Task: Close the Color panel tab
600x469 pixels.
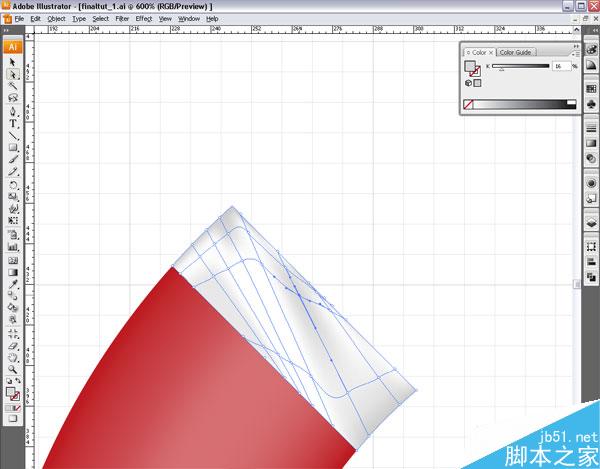Action: pos(491,53)
